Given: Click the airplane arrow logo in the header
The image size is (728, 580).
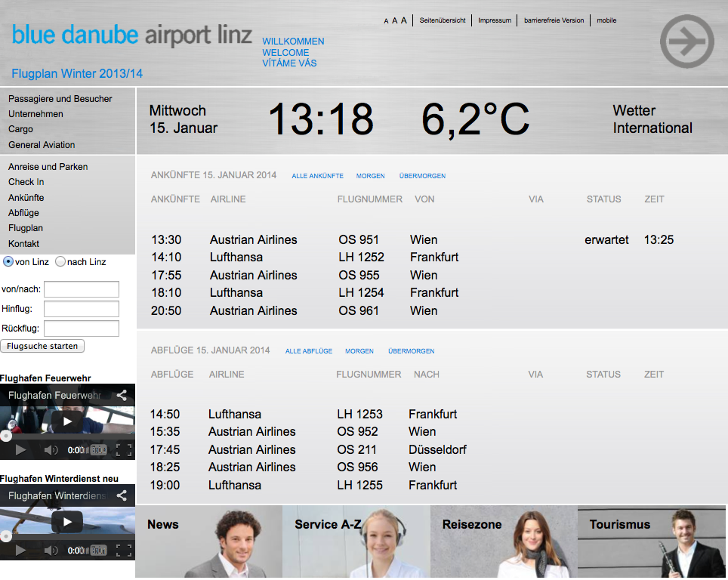Looking at the screenshot, I should [x=687, y=42].
